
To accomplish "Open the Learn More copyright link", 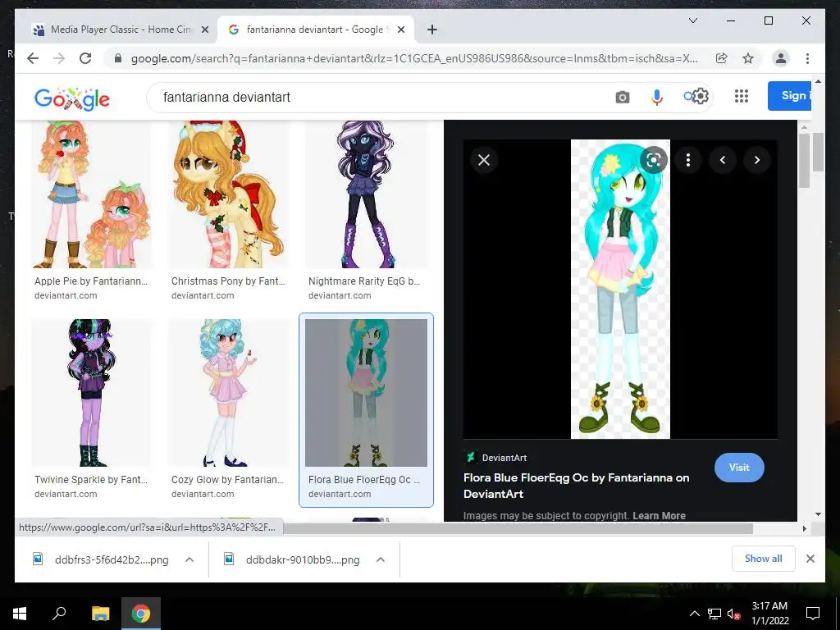I will (x=659, y=515).
